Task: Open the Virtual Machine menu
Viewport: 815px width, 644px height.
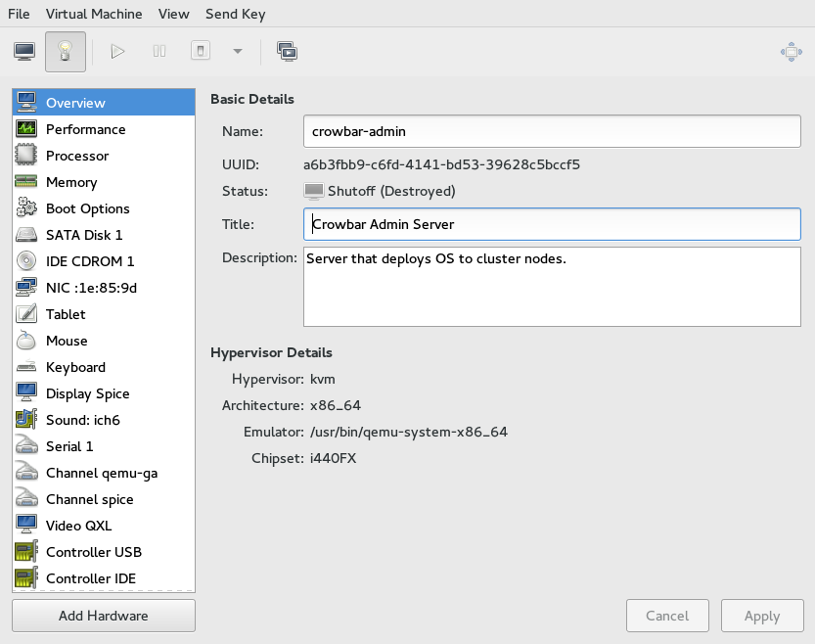Action: [94, 14]
